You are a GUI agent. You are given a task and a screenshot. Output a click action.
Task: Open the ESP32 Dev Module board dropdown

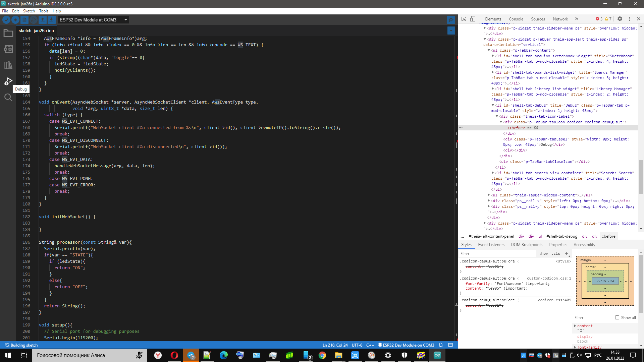click(x=93, y=20)
